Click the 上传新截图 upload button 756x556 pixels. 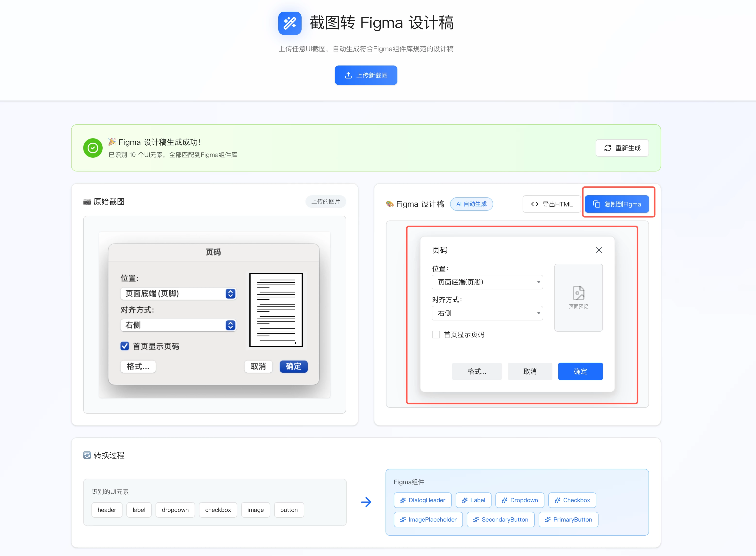(x=366, y=75)
